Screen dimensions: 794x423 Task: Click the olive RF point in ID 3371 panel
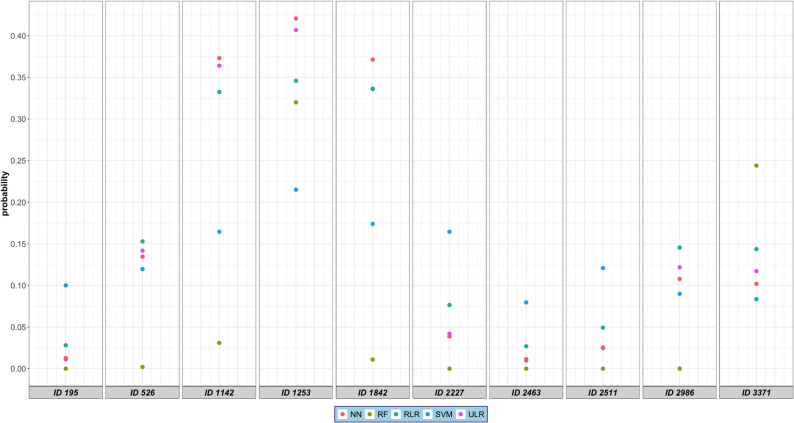[x=756, y=166]
